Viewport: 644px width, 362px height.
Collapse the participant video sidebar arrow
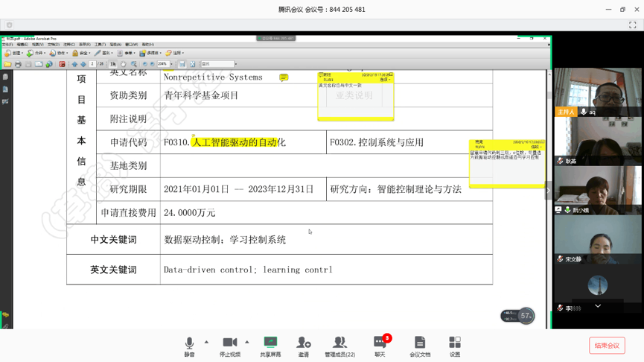pyautogui.click(x=549, y=191)
